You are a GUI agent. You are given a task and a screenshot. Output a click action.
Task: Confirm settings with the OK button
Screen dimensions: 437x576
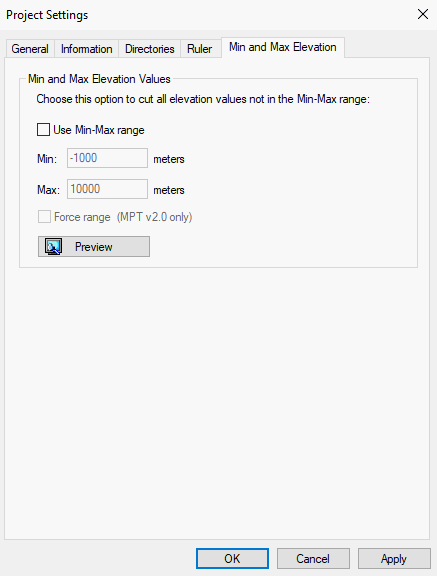[232, 558]
